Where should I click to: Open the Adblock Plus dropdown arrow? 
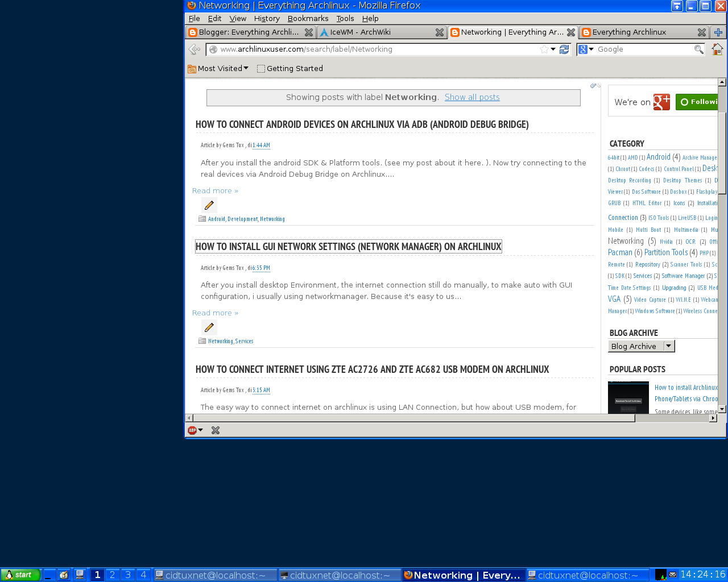pos(200,430)
